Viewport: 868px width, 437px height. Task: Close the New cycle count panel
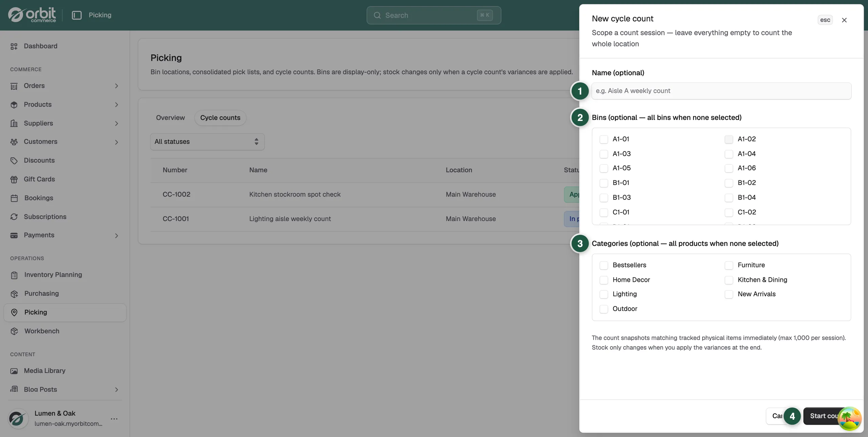coord(844,20)
